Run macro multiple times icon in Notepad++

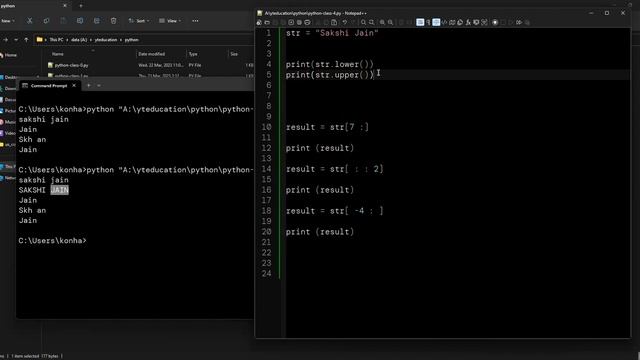pyautogui.click(x=519, y=22)
